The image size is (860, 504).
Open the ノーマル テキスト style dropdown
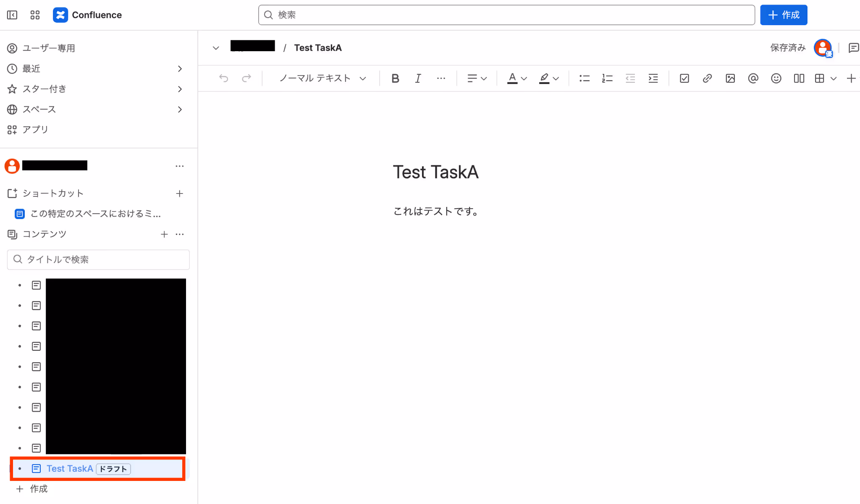(x=322, y=78)
